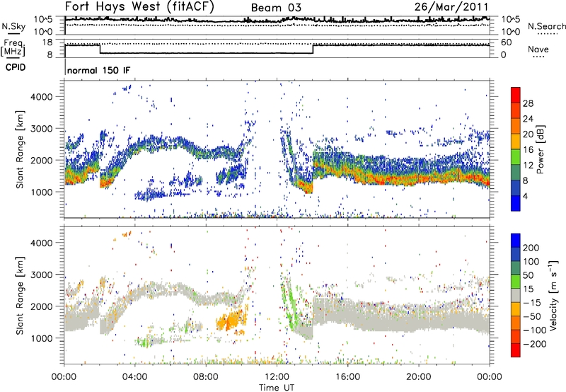This screenshot has height=392, width=566.
Task: Click the 'Power [dB]' color bar label
Action: coord(541,149)
